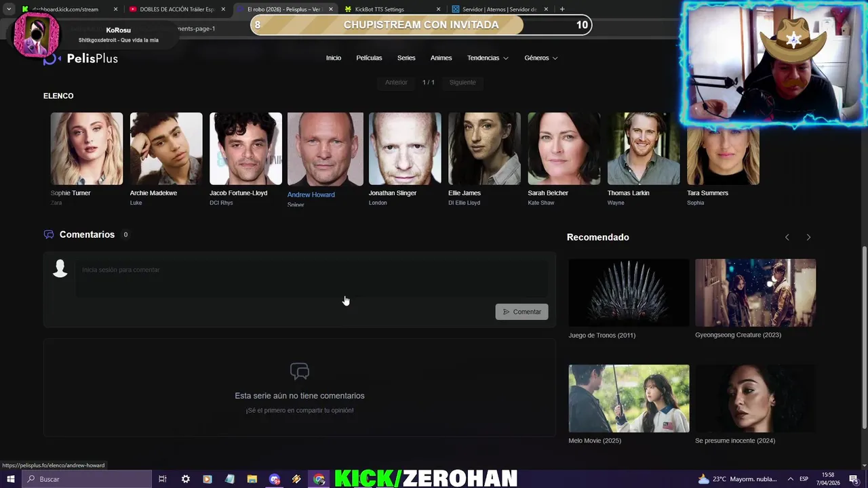868x488 pixels.
Task: Open a new browser tab
Action: 562,9
